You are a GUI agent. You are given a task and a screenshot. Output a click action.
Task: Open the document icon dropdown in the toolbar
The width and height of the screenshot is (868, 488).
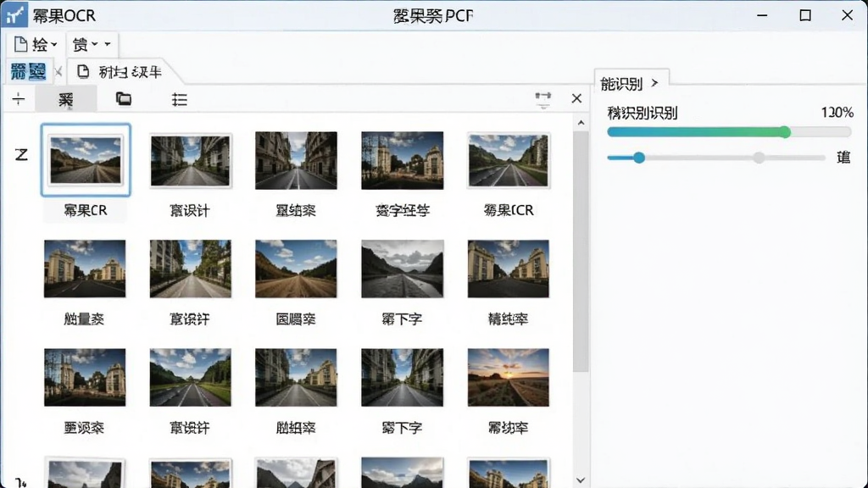point(35,44)
